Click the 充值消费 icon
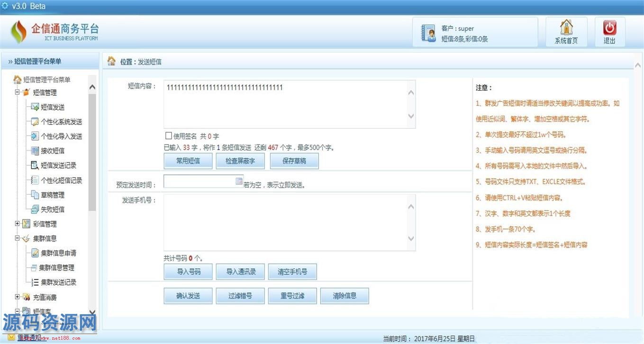This screenshot has height=344, width=644. (x=27, y=297)
